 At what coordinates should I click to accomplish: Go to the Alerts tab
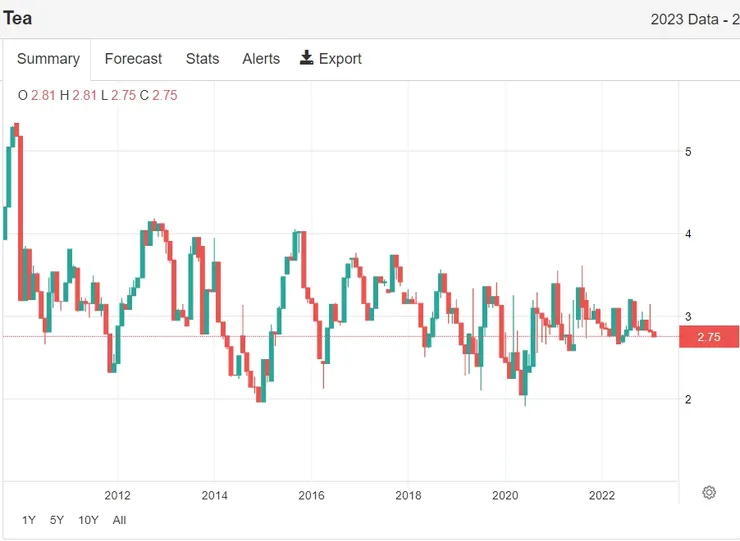tap(261, 59)
